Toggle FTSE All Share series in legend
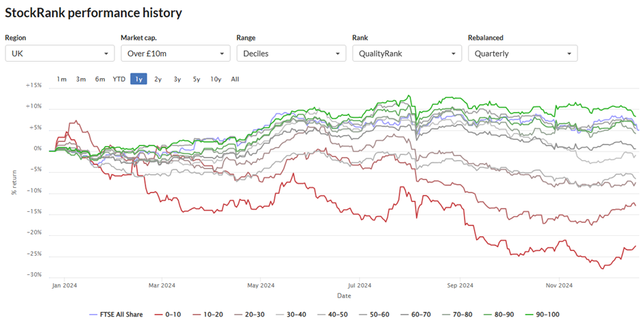 116,314
